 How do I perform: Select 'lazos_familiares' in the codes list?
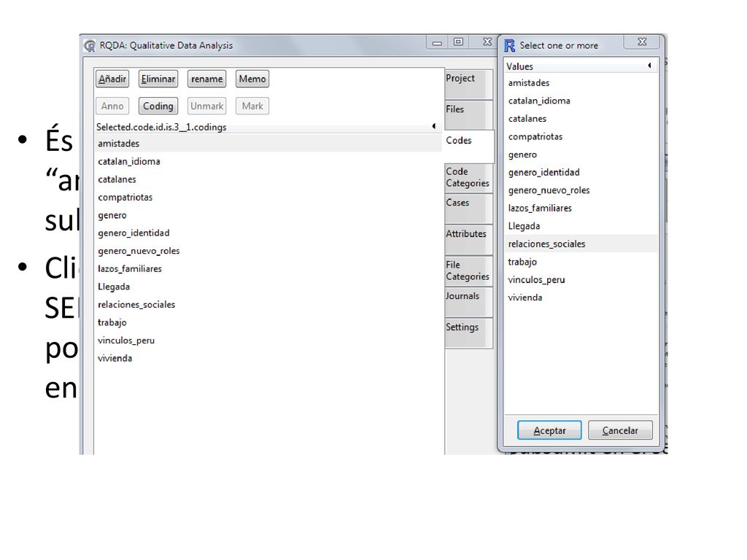click(268, 268)
